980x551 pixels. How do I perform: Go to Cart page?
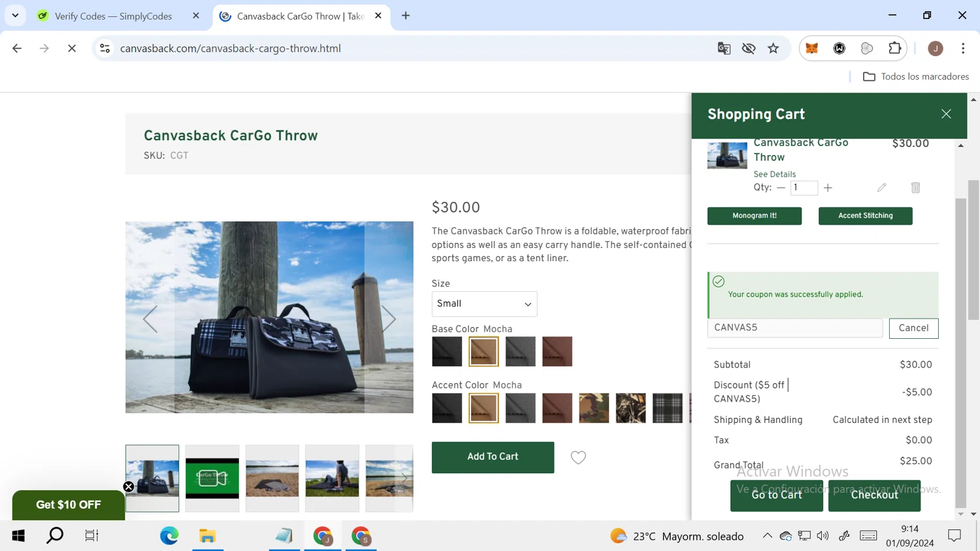click(776, 496)
